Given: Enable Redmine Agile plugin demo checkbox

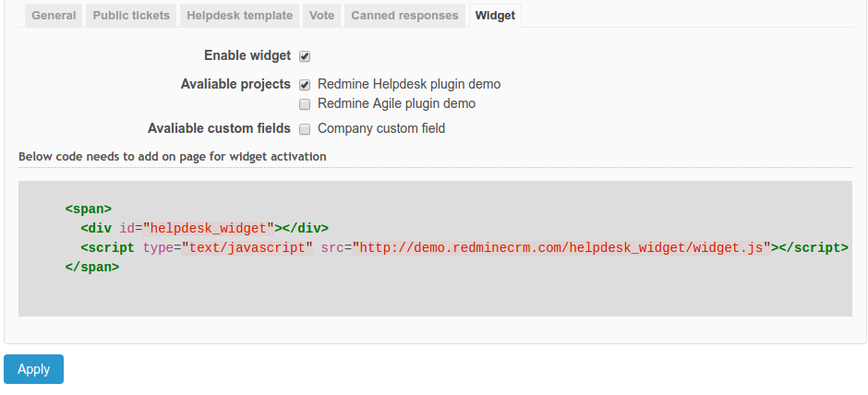Looking at the screenshot, I should point(305,104).
